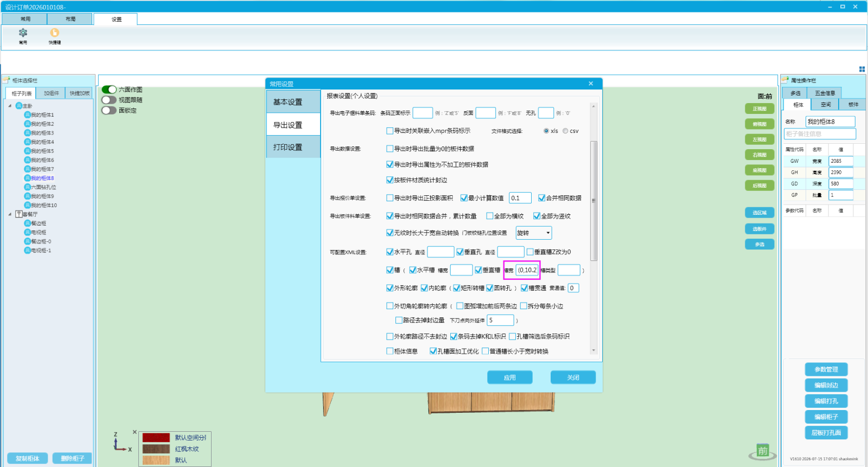Click the 主卧 room icon in tree
The width and height of the screenshot is (868, 467).
click(19, 106)
